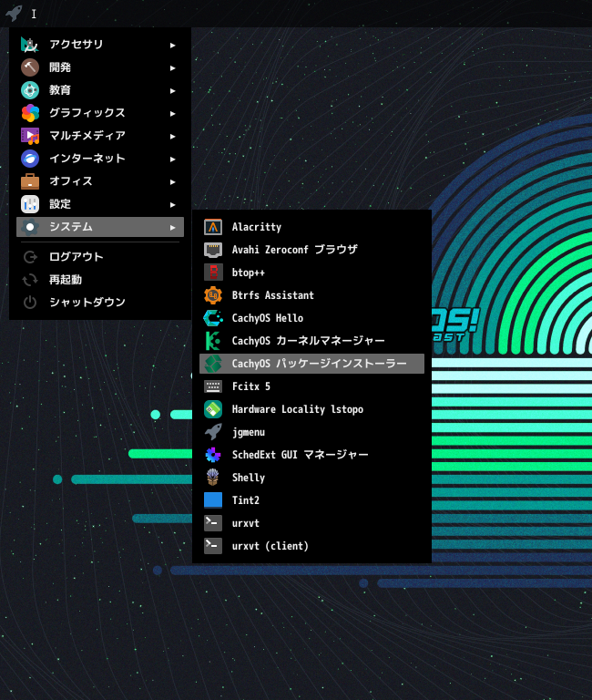592x700 pixels.
Task: Click the インターネット globe icon
Action: [30, 159]
